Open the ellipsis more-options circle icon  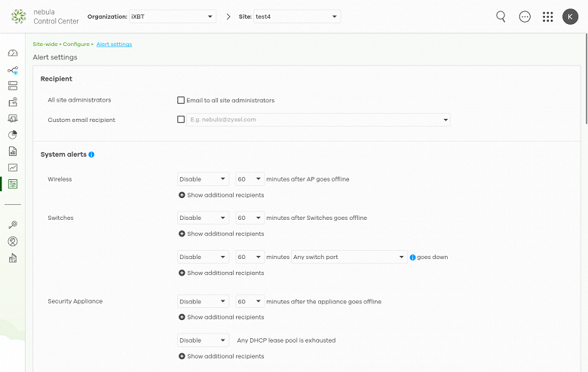(525, 17)
